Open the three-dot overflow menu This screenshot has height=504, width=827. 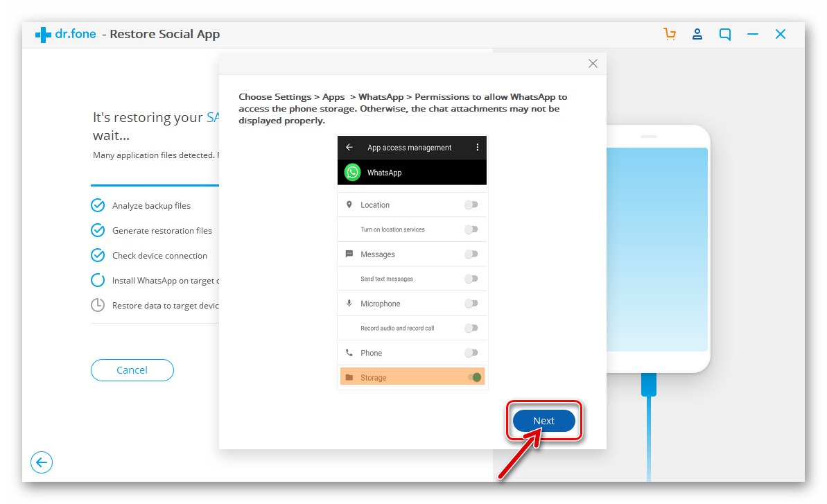pyautogui.click(x=477, y=147)
